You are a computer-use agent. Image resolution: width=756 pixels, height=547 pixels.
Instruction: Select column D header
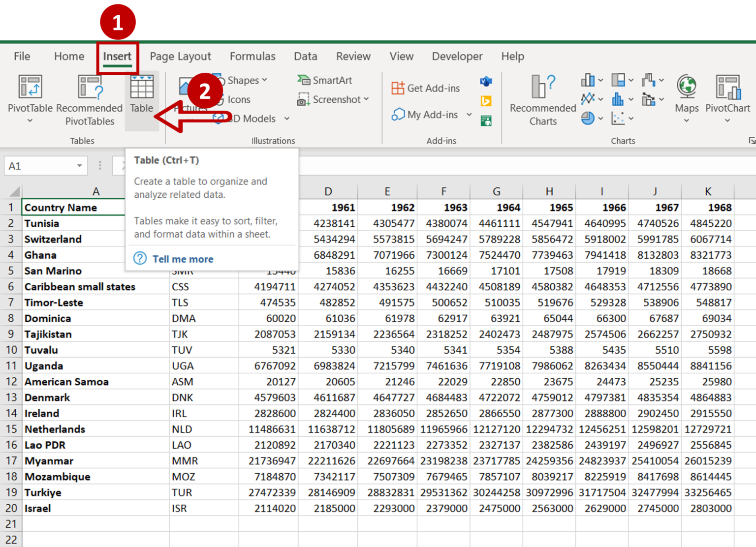328,191
